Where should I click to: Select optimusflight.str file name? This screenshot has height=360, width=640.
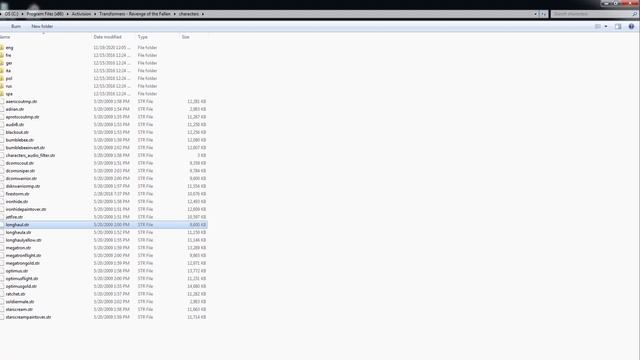pos(22,279)
